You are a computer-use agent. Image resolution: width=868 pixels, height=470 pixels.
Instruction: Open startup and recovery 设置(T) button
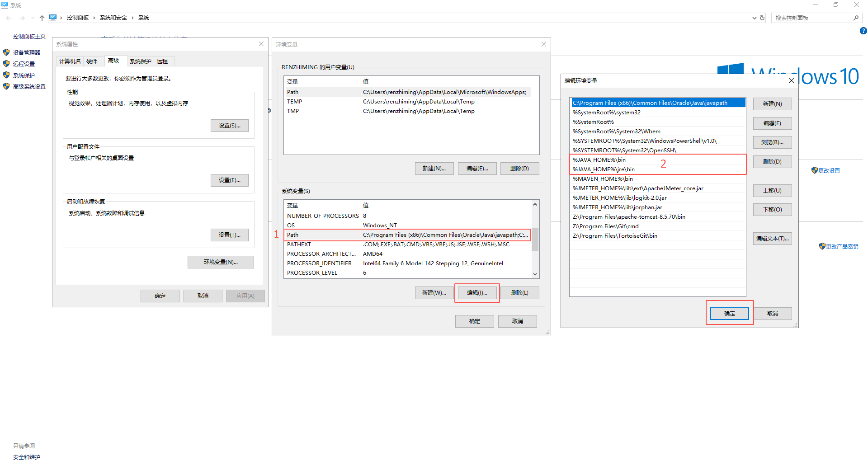[230, 235]
